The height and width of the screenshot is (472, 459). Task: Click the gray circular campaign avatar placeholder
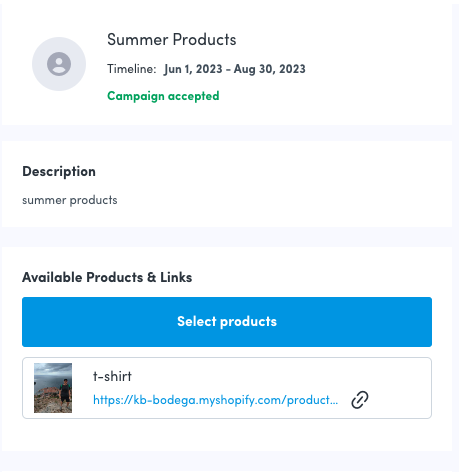[59, 64]
